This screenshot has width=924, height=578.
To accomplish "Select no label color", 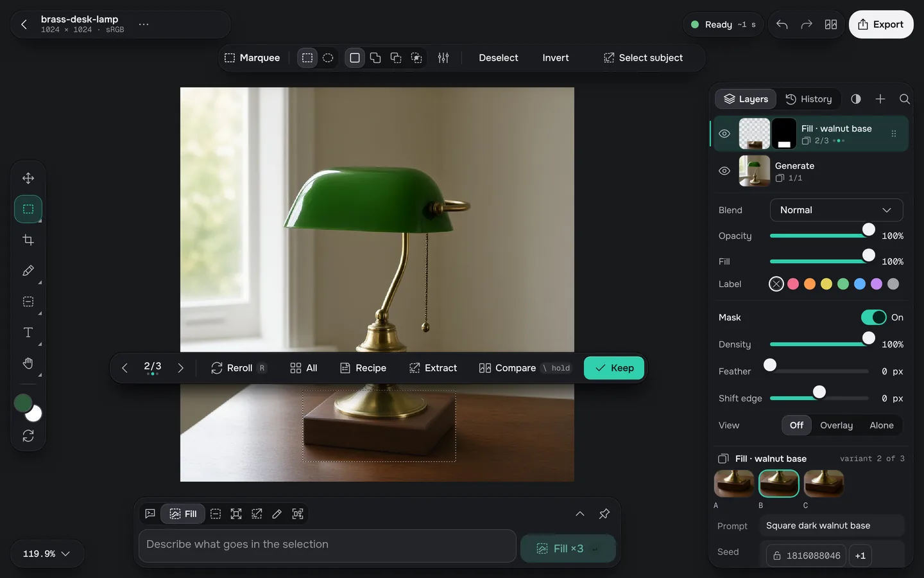I will 776,284.
